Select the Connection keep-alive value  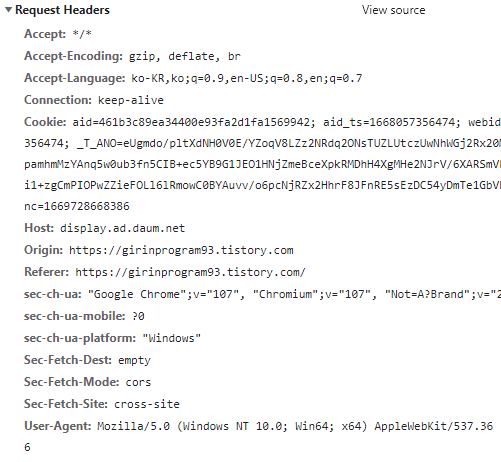(131, 100)
